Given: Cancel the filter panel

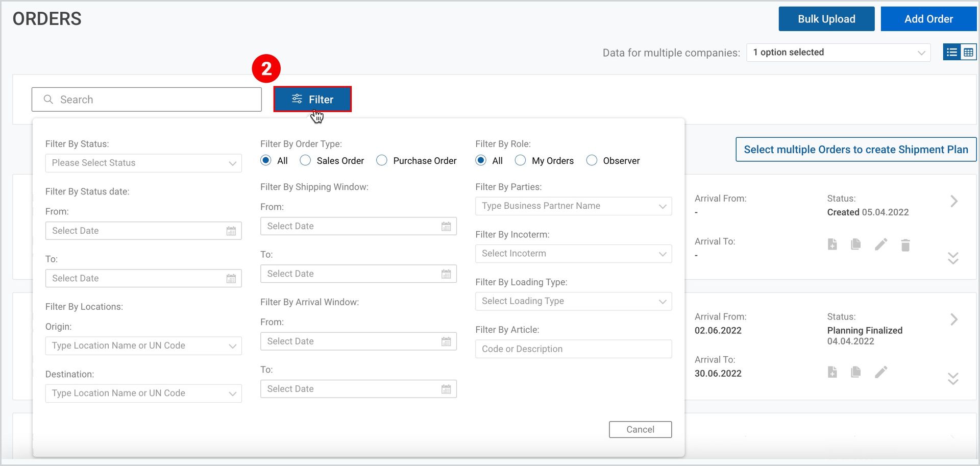Looking at the screenshot, I should click(x=640, y=430).
